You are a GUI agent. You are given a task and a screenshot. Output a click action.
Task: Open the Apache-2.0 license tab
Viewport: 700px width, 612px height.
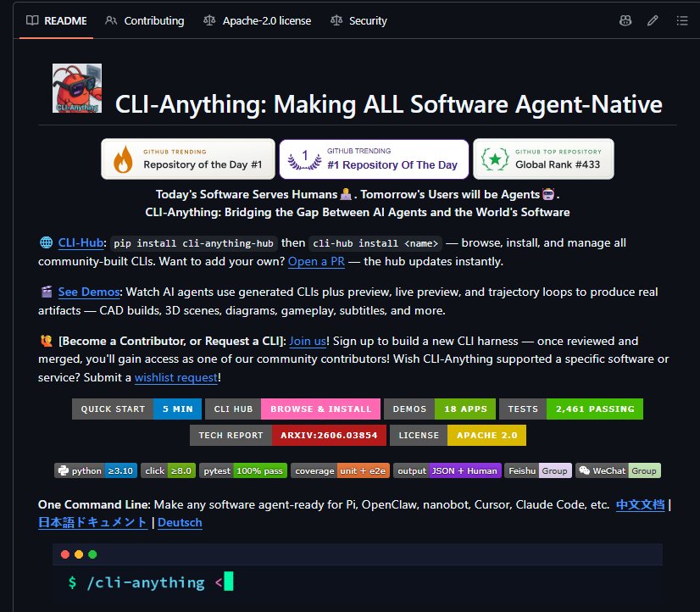pos(257,20)
